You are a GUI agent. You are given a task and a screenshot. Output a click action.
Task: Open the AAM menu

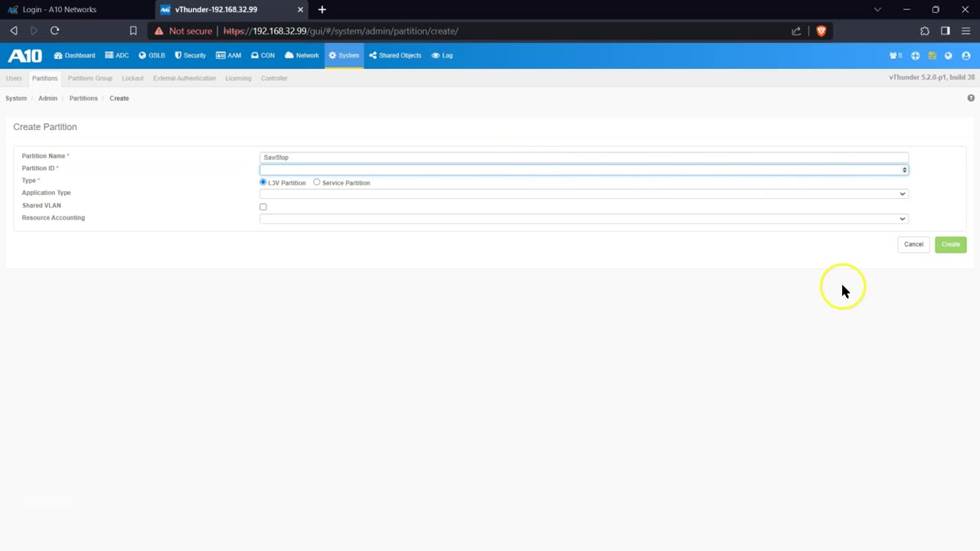click(x=229, y=56)
